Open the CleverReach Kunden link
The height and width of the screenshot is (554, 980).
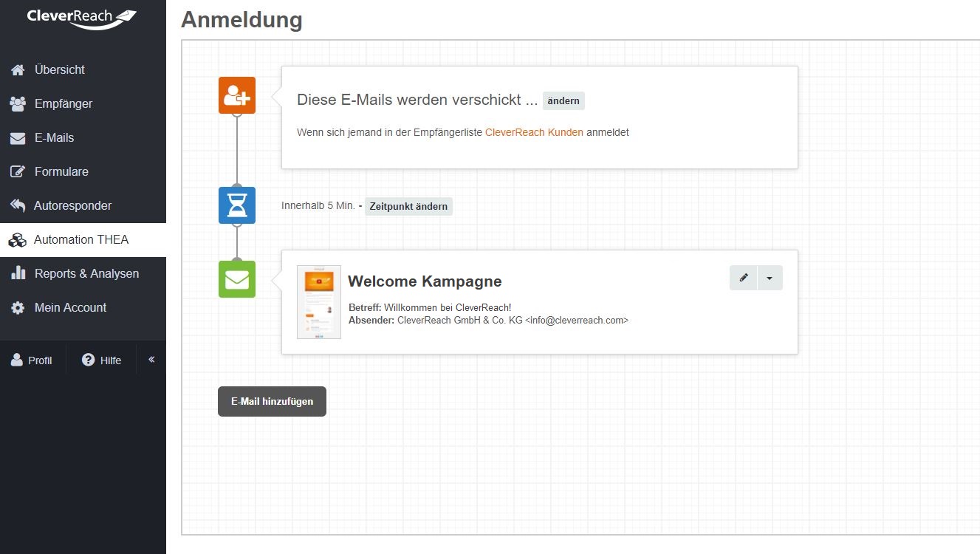point(534,133)
